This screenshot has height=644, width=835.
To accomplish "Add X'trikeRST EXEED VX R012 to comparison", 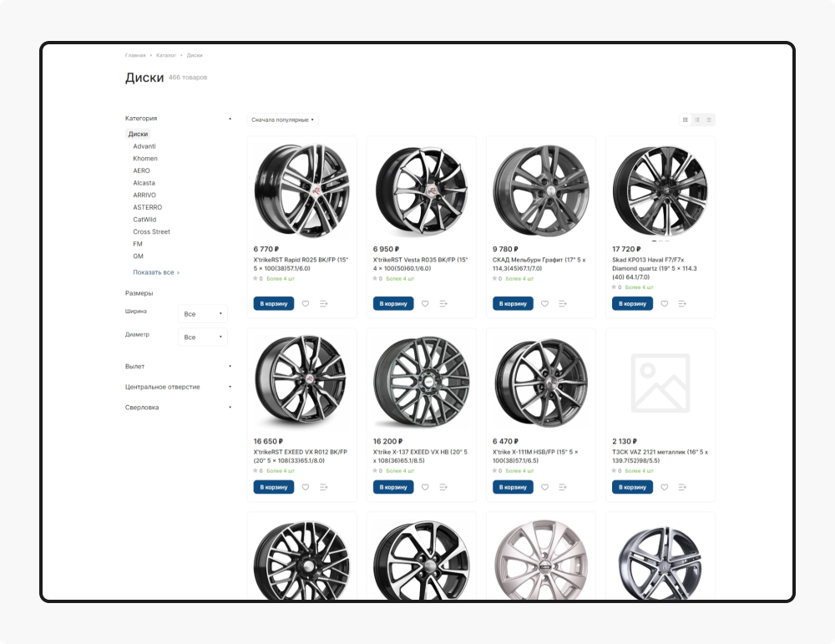I will 323,487.
